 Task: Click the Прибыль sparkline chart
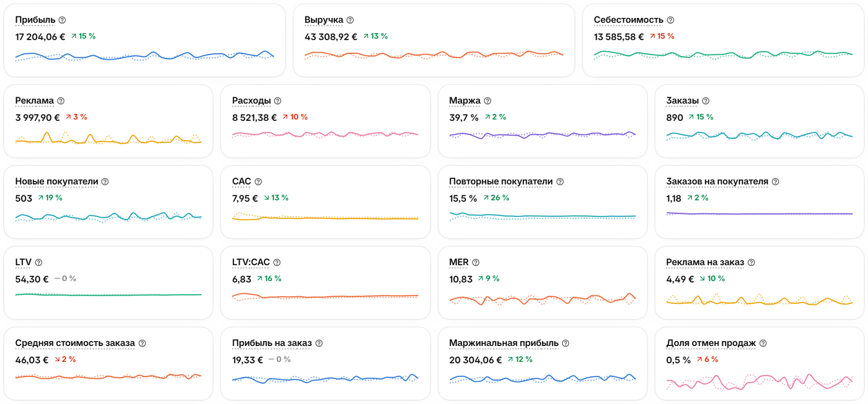(x=144, y=56)
